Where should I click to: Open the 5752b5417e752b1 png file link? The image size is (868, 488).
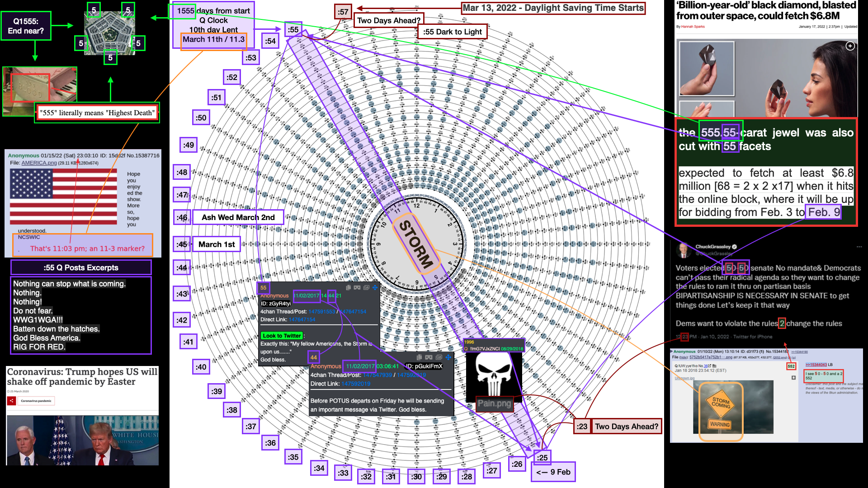pos(710,357)
